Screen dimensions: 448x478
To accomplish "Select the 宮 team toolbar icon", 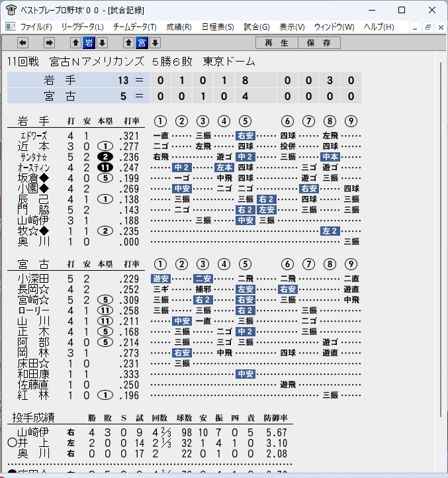I will click(142, 43).
